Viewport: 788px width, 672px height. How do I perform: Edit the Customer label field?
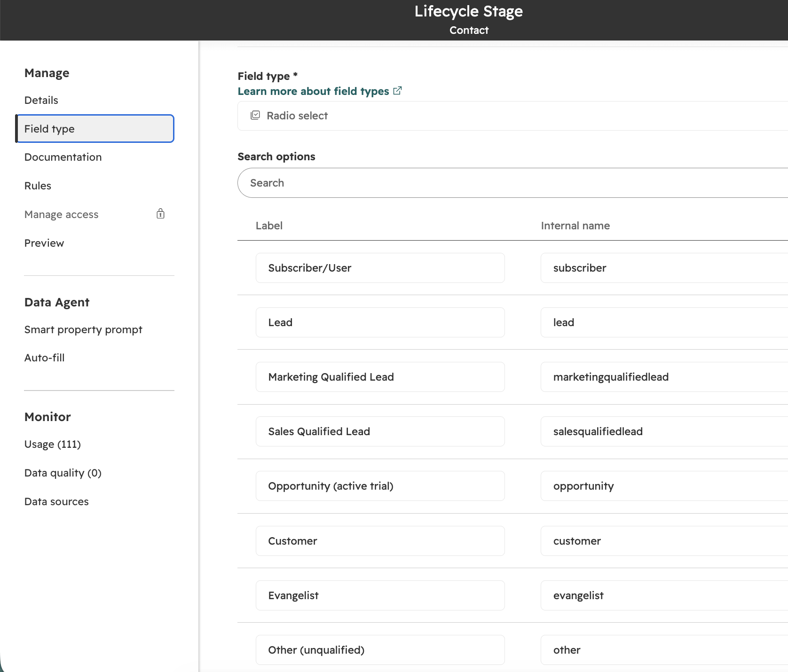pyautogui.click(x=380, y=541)
